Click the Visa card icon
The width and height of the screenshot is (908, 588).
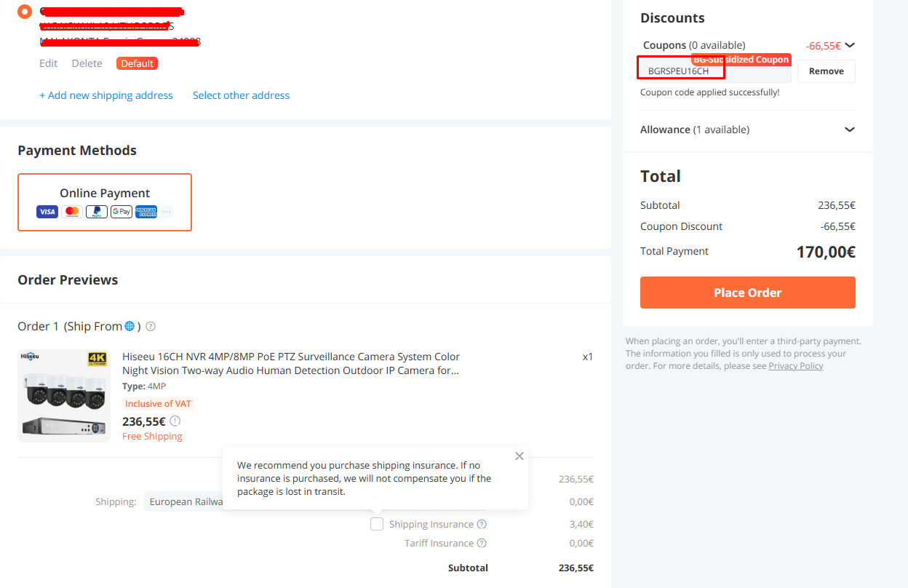coord(47,212)
